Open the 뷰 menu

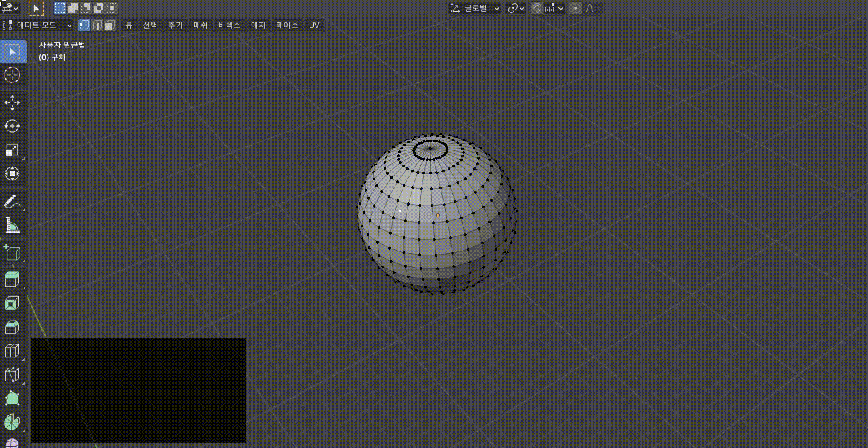(129, 25)
